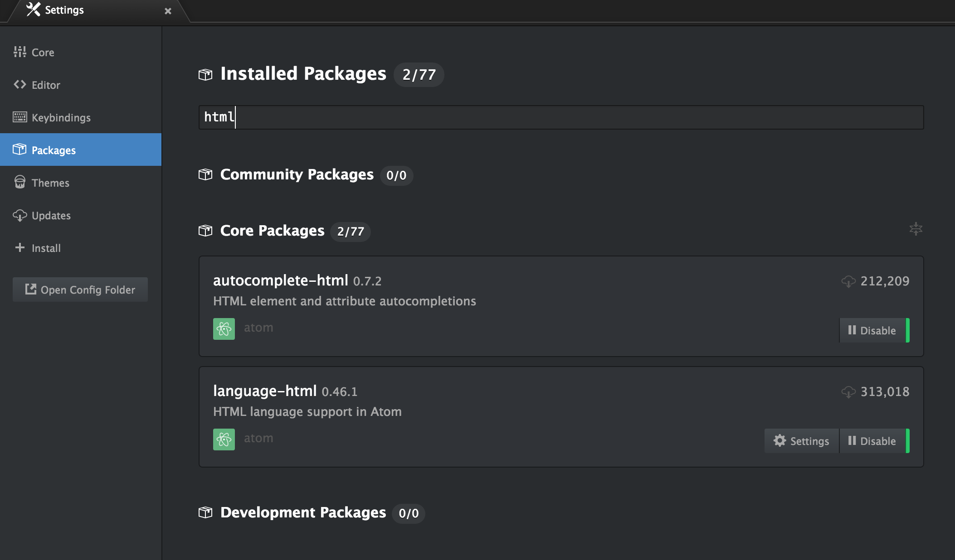The image size is (955, 560).
Task: Click the Development Packages 0/0 count badge
Action: (x=409, y=513)
